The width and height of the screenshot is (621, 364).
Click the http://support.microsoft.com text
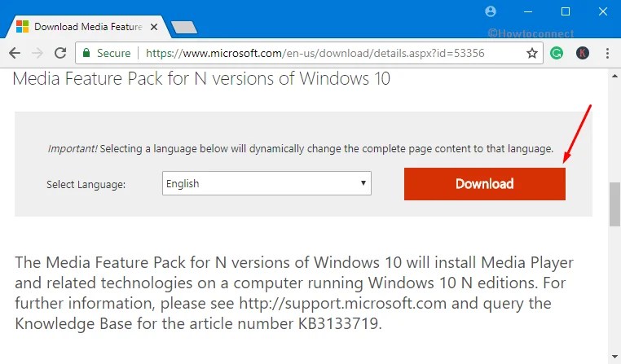[x=343, y=304]
